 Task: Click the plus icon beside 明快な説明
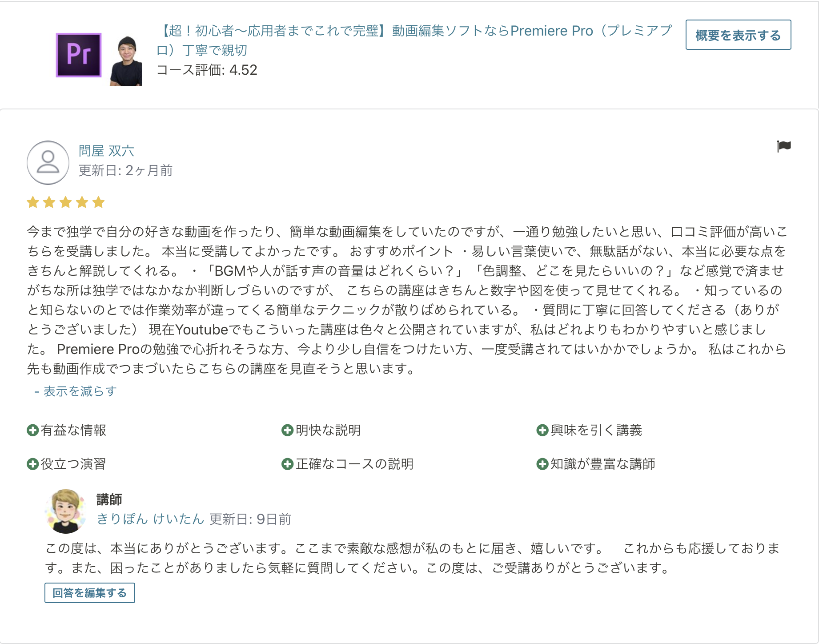pyautogui.click(x=287, y=430)
